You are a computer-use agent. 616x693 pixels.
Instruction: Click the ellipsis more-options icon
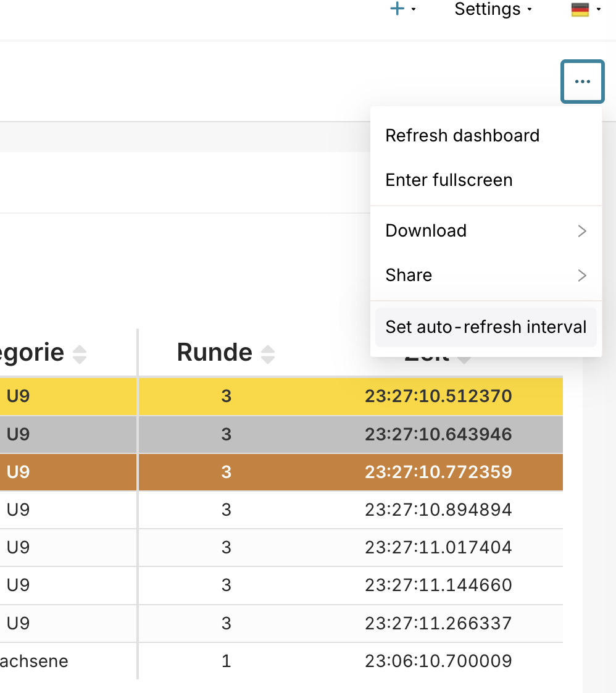[x=581, y=81]
